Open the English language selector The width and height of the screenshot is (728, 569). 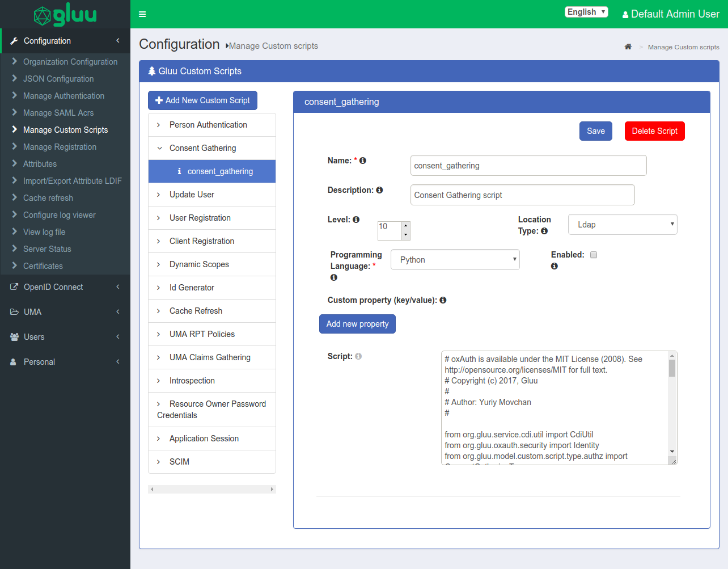pyautogui.click(x=586, y=12)
